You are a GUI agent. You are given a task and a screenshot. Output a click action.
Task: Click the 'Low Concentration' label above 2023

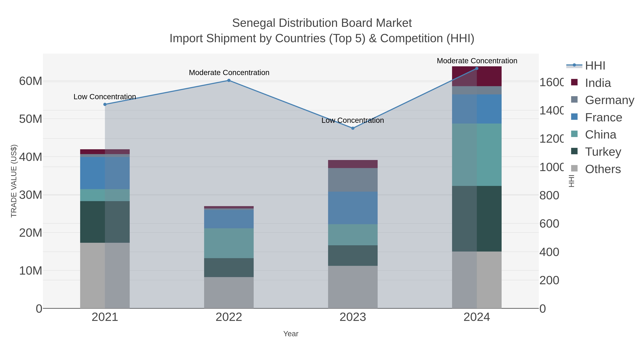353,120
